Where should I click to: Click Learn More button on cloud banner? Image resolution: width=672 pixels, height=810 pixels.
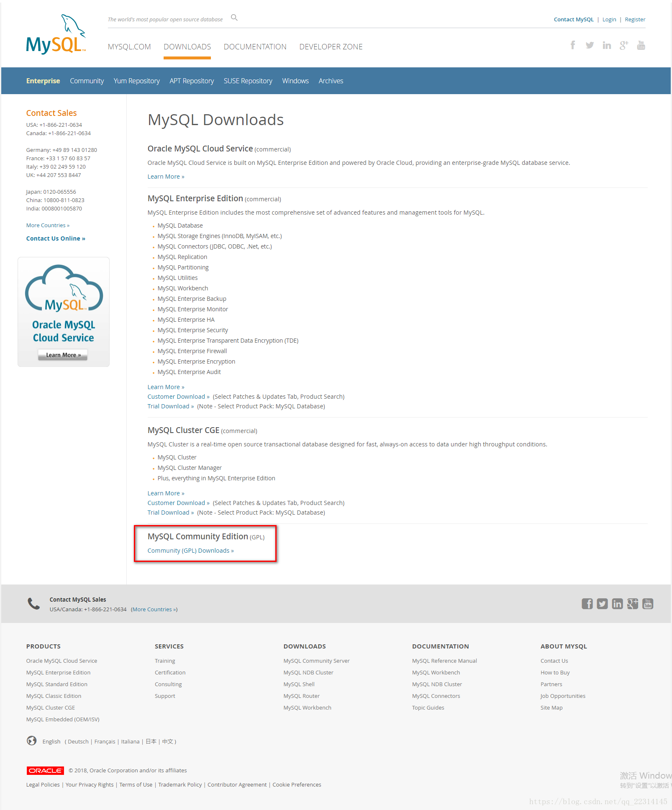63,355
